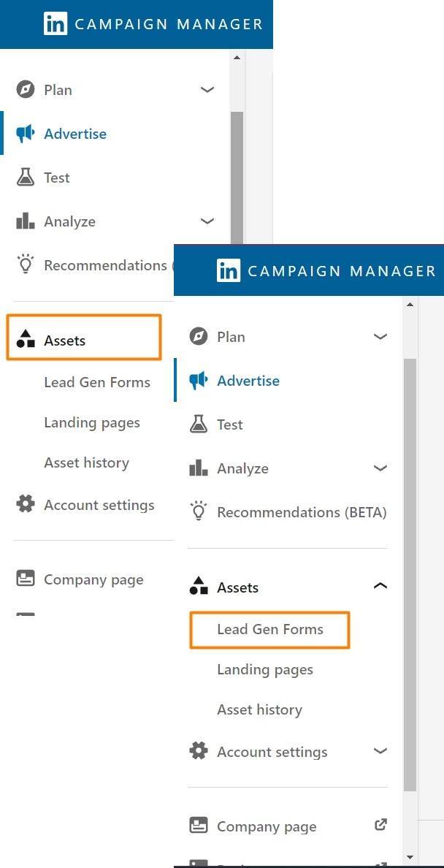This screenshot has width=444, height=868.
Task: Click the Analyze bar chart icon
Action: 197,468
